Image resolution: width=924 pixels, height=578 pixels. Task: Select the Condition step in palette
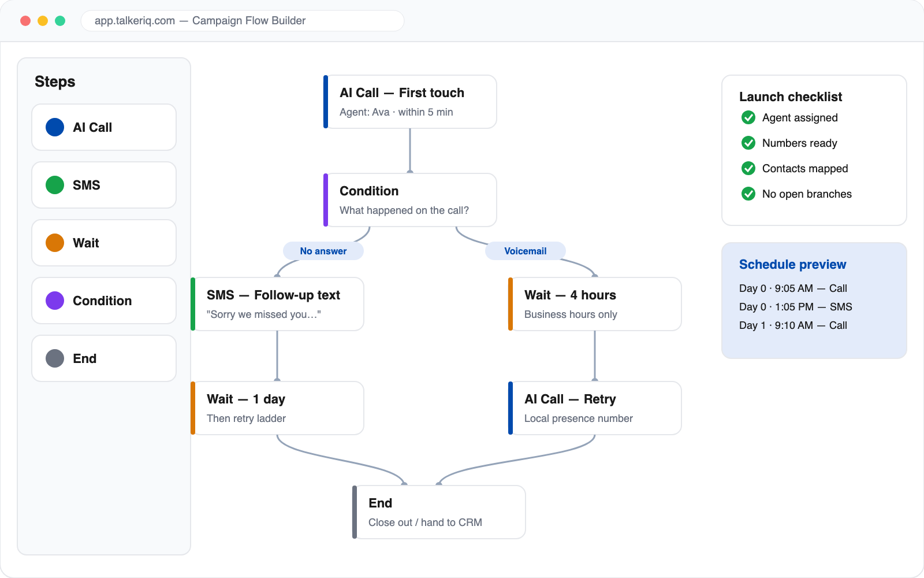[104, 301]
